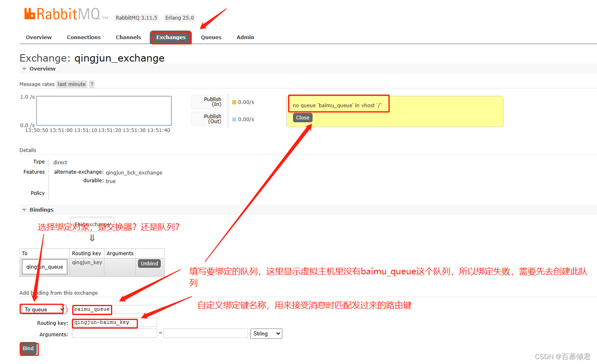Click the 'Erlang 25.0' version label
The image size is (597, 364).
(x=180, y=18)
